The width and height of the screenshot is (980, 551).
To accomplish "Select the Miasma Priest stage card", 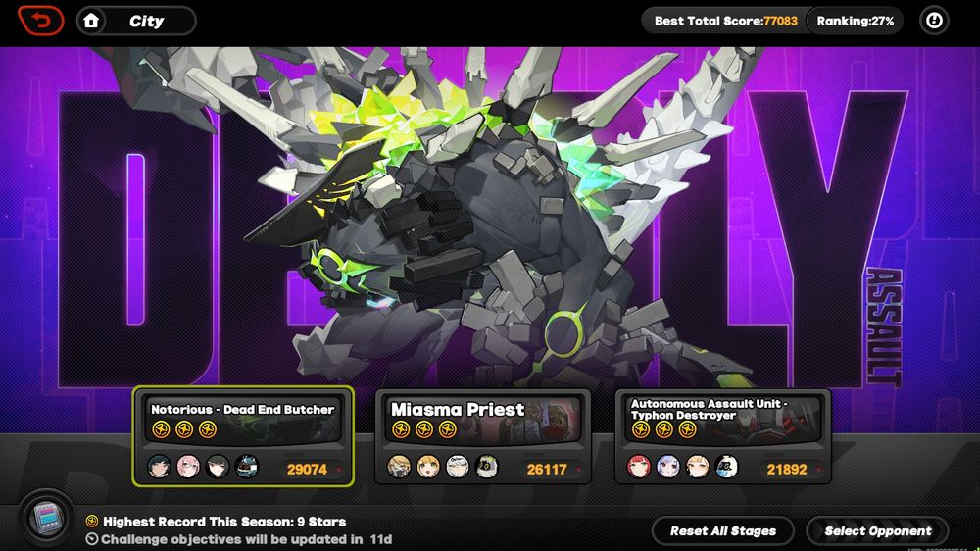I will coord(482,436).
